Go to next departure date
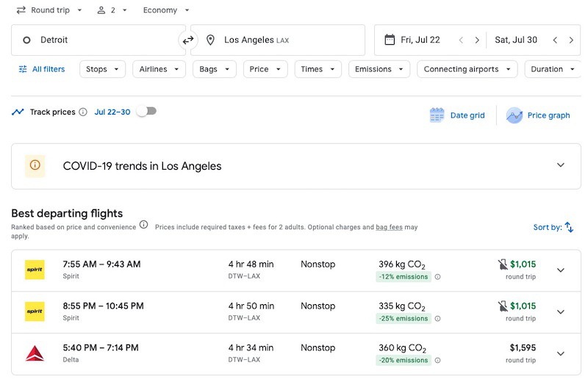The height and width of the screenshot is (382, 588). pyautogui.click(x=477, y=40)
